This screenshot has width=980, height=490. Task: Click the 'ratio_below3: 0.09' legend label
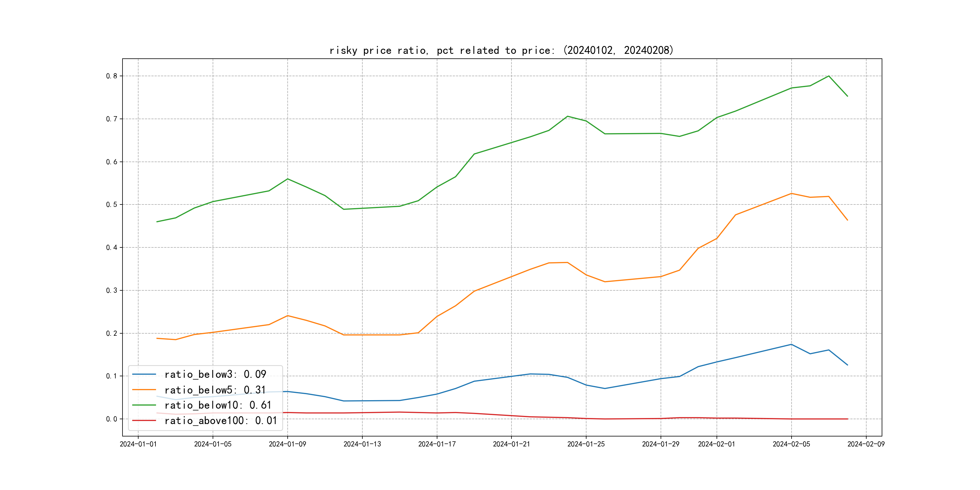[215, 374]
